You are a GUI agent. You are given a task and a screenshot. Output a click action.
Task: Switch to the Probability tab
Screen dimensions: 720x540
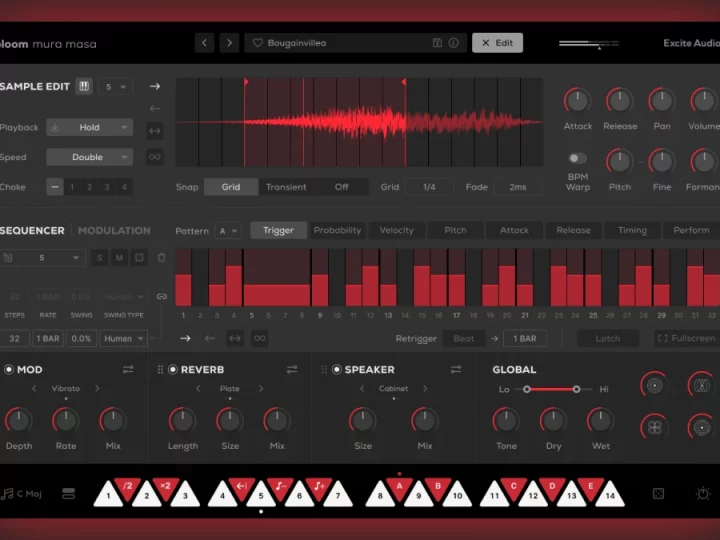[x=337, y=231]
